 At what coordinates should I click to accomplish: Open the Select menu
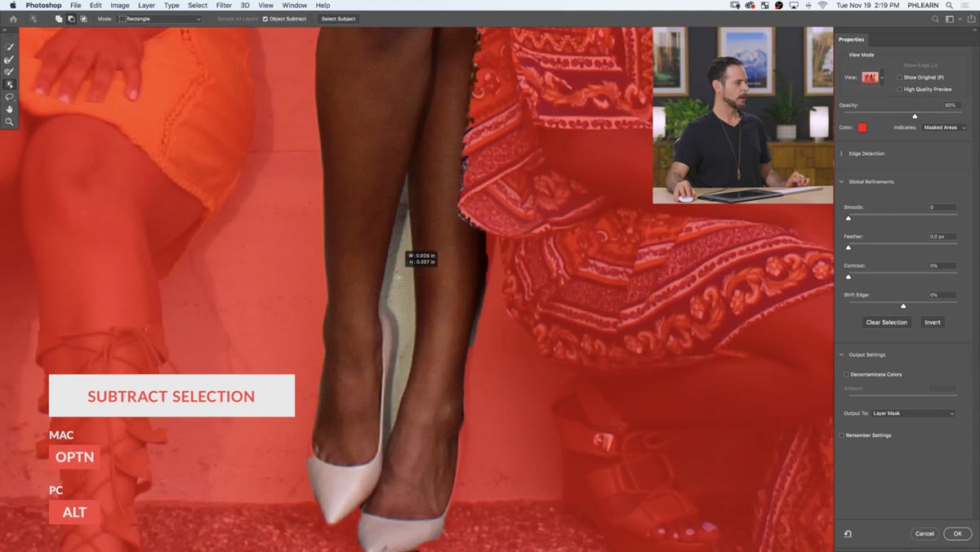tap(198, 5)
